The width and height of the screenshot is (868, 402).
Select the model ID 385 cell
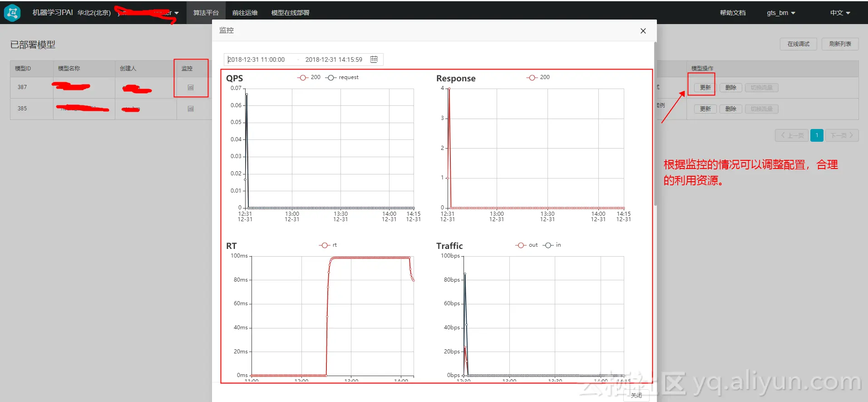[32, 109]
